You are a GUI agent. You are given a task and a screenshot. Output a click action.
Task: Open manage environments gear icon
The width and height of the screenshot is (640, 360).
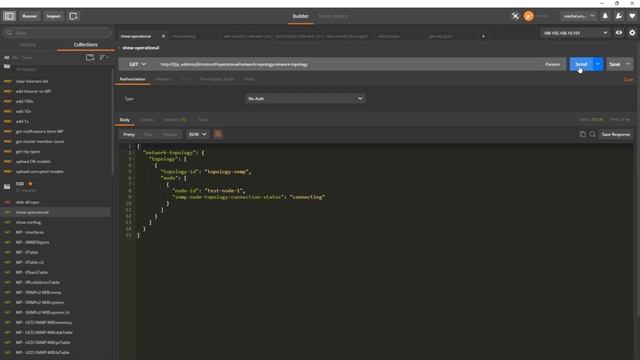coord(632,33)
